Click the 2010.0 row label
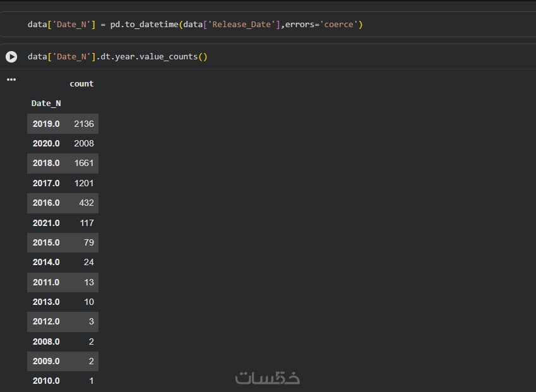This screenshot has height=392, width=536. (x=46, y=381)
